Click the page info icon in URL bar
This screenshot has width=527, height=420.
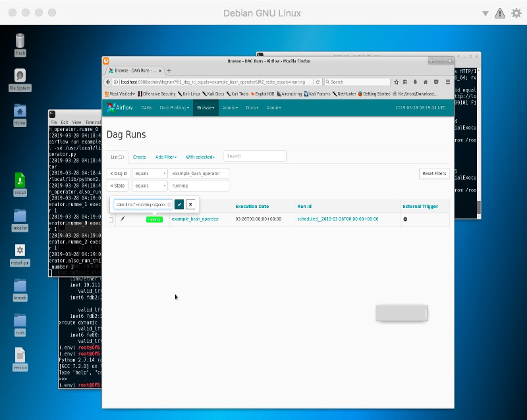[x=116, y=82]
